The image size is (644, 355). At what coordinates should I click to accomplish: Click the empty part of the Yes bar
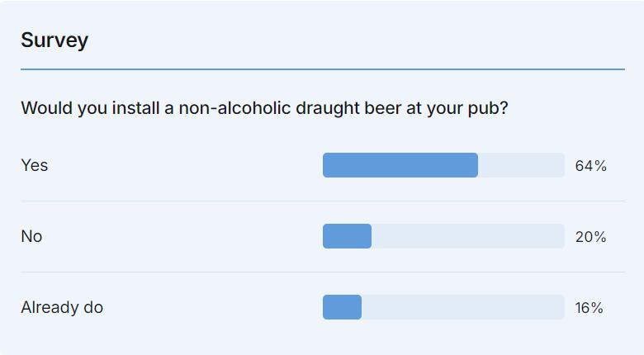point(521,165)
